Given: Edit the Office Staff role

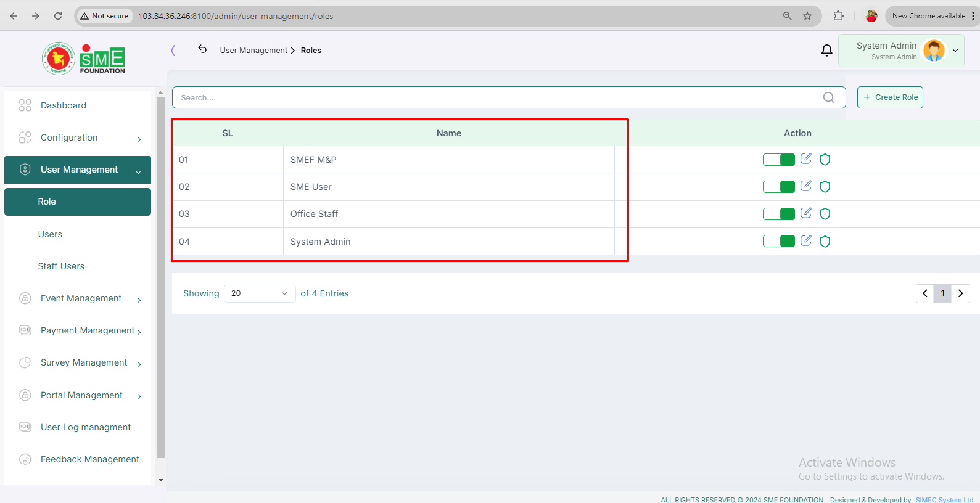Looking at the screenshot, I should point(805,213).
